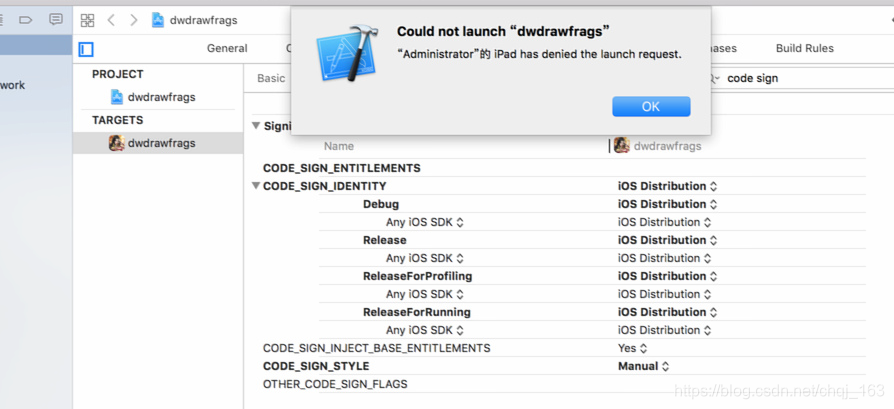Open the ReleaseForProfiling iOS Distribution dropdown
The width and height of the screenshot is (894, 409).
[667, 276]
